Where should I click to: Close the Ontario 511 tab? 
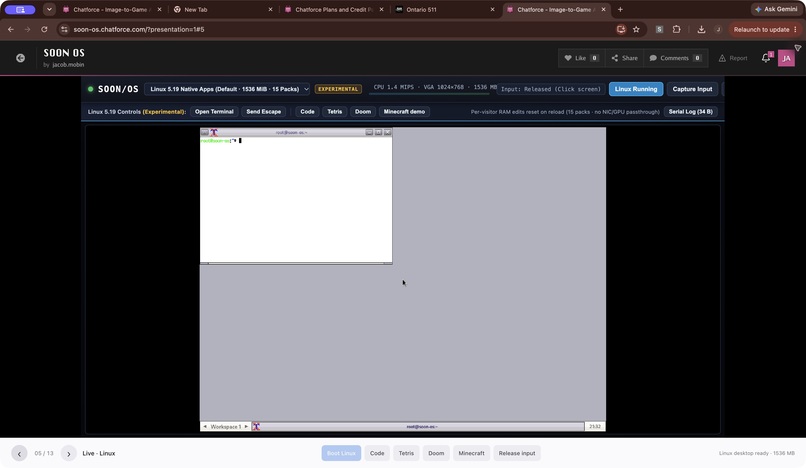pos(492,9)
